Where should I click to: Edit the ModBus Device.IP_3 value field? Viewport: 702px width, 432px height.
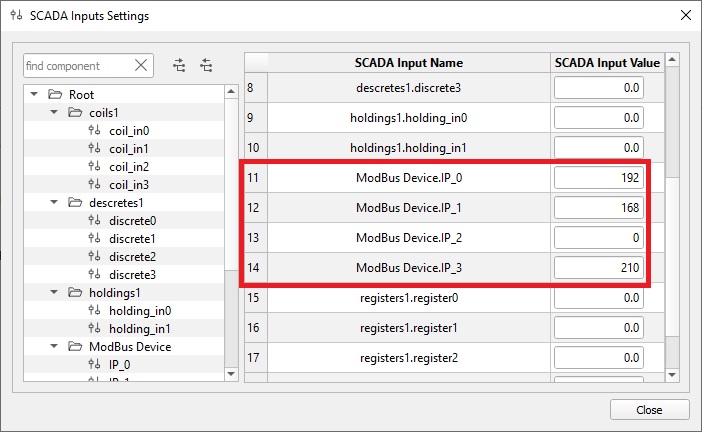pos(598,268)
